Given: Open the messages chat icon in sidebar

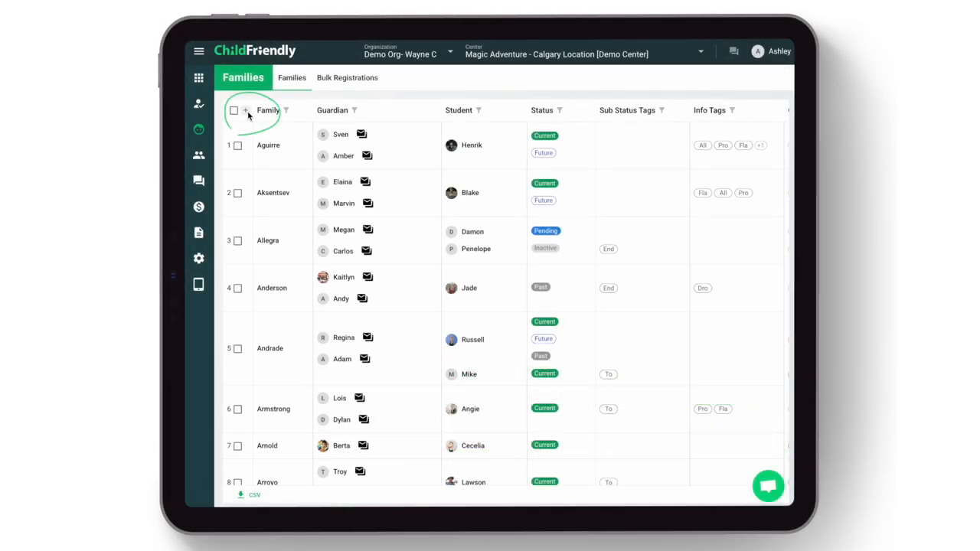Looking at the screenshot, I should click(199, 181).
